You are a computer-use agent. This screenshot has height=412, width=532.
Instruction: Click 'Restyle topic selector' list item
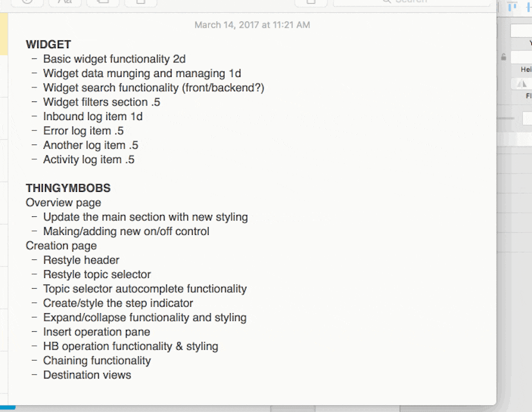[x=97, y=275]
